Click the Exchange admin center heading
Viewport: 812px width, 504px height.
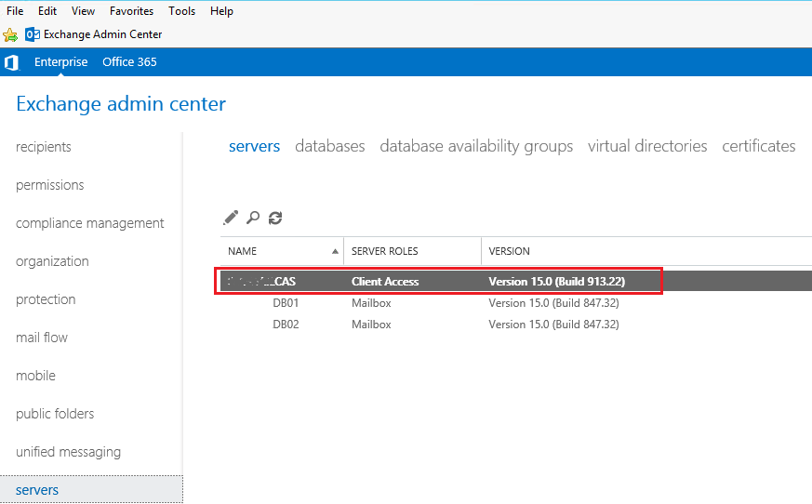click(121, 104)
